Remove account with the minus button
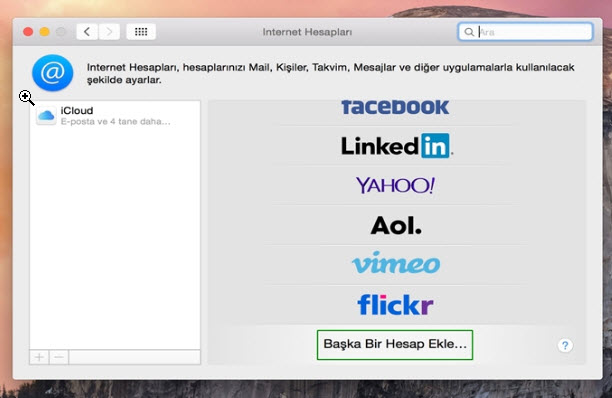 59,357
